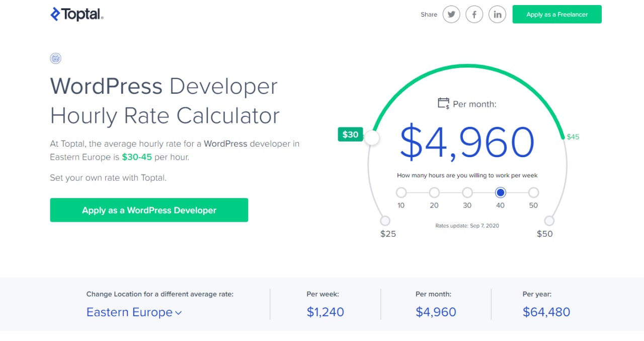Share the page on LinkedIn
The image size is (644, 341).
click(x=498, y=14)
